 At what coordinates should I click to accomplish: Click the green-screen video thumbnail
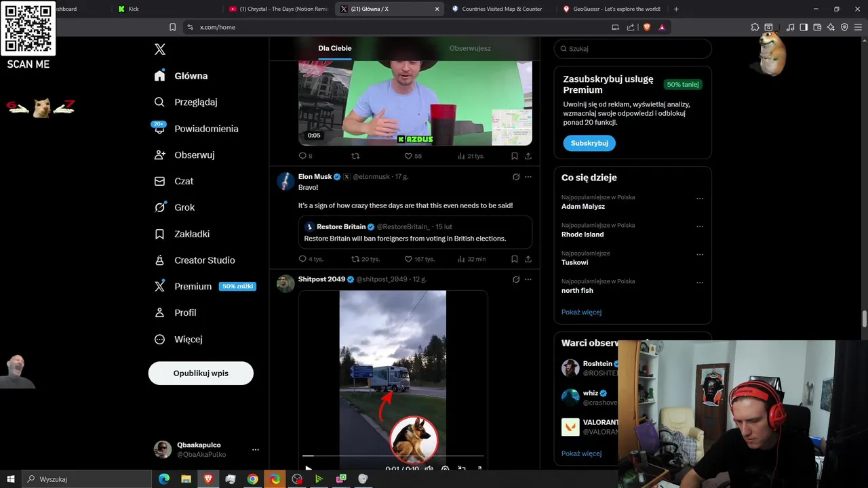click(415, 102)
